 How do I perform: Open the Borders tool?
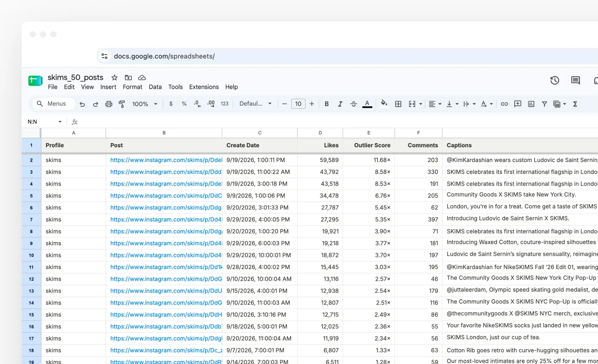click(x=398, y=104)
